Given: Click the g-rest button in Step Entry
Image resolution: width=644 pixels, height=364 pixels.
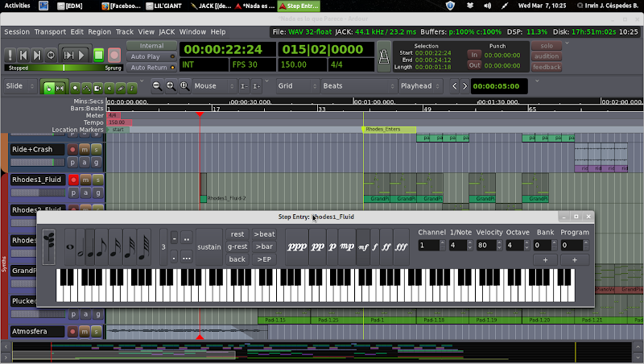Looking at the screenshot, I should [x=237, y=246].
